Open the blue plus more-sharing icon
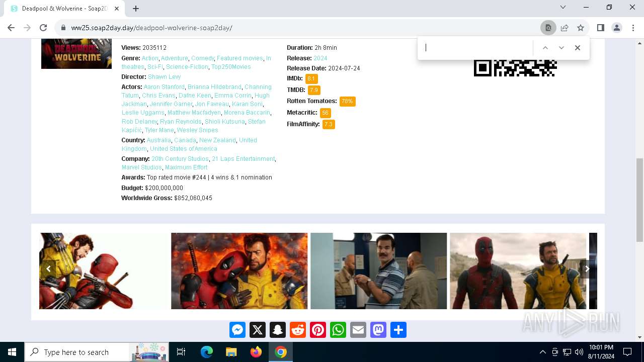The image size is (644, 362). pyautogui.click(x=398, y=330)
